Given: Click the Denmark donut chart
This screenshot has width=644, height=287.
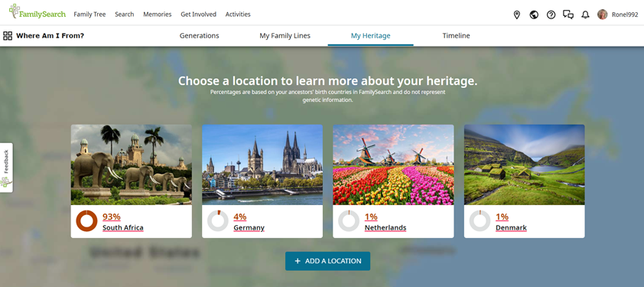Looking at the screenshot, I should 480,221.
